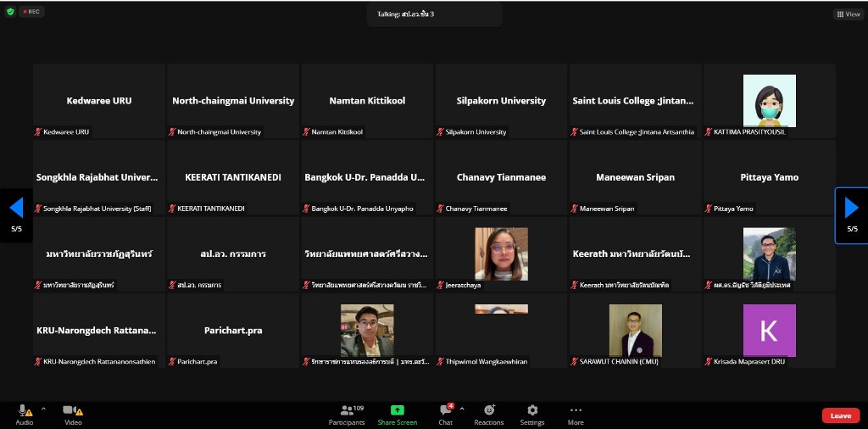Click the green Share Screen icon
Screen dimensions: 868x429
click(x=397, y=410)
